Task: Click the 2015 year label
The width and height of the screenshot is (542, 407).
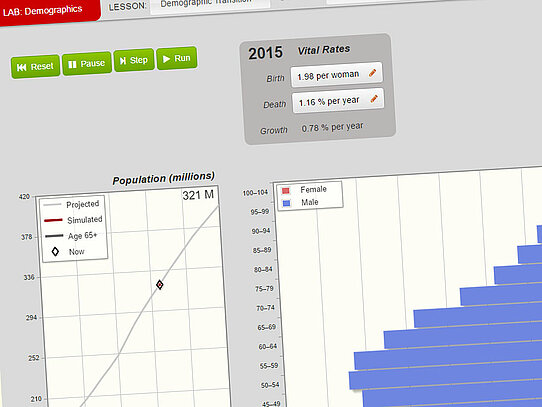Action: [x=265, y=53]
